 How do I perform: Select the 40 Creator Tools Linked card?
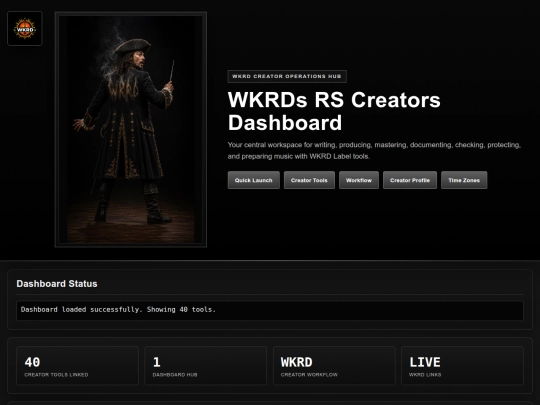pos(77,366)
